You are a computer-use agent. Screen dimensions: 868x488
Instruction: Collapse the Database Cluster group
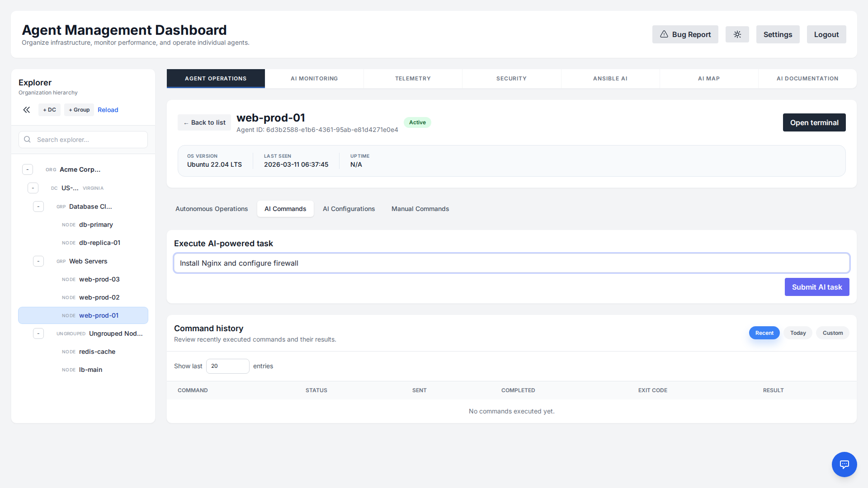pos(38,206)
